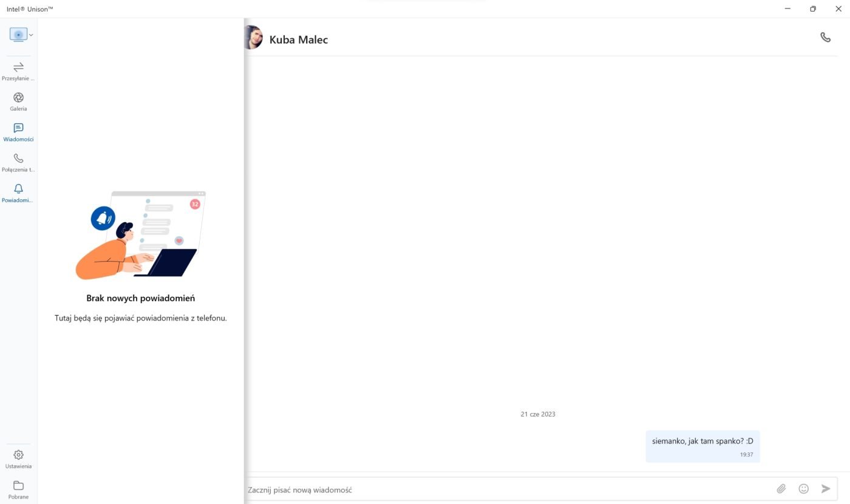Open the emoji picker
850x504 pixels.
pyautogui.click(x=804, y=489)
